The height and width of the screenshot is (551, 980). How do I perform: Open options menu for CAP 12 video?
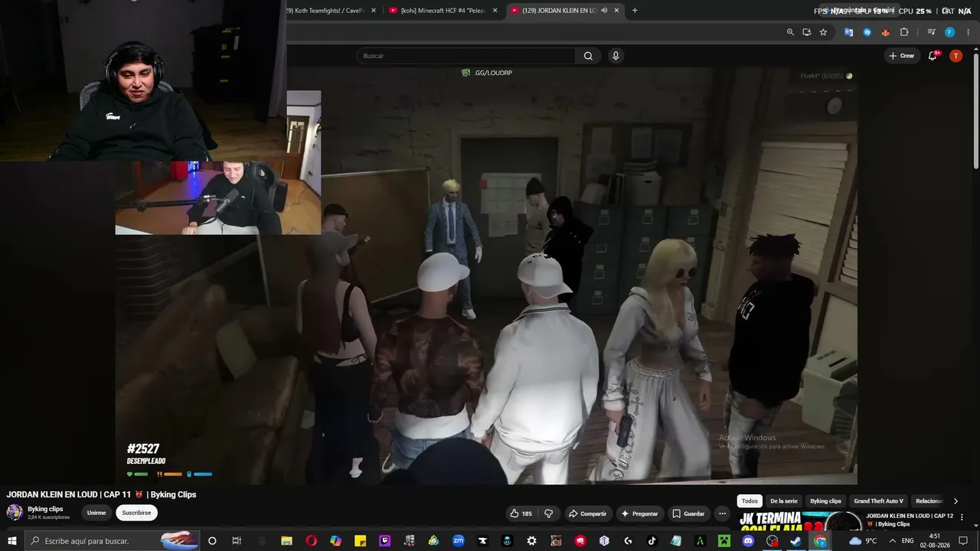click(962, 517)
